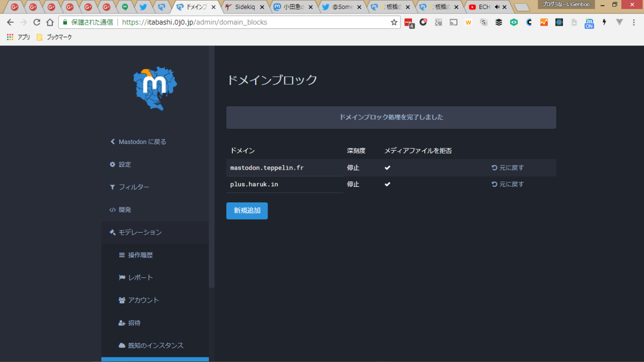Go to アカウント in the moderation menu

point(143,300)
